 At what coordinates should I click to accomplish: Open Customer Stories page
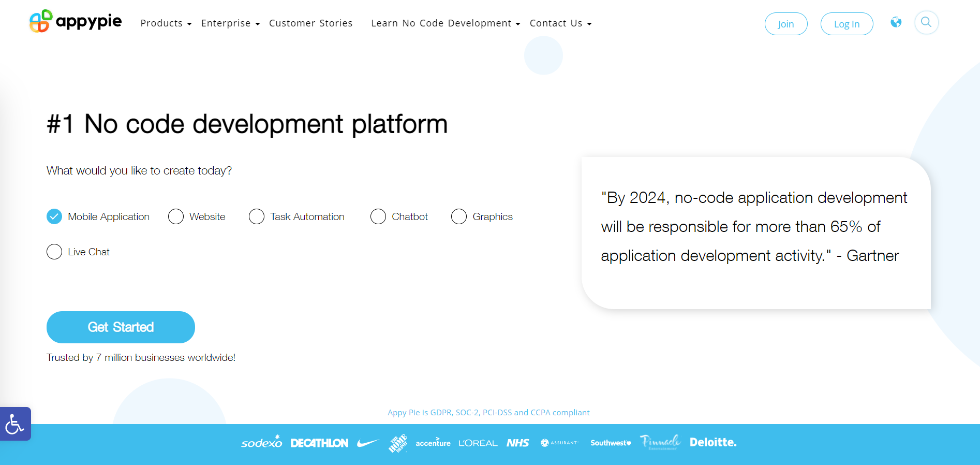pyautogui.click(x=311, y=23)
